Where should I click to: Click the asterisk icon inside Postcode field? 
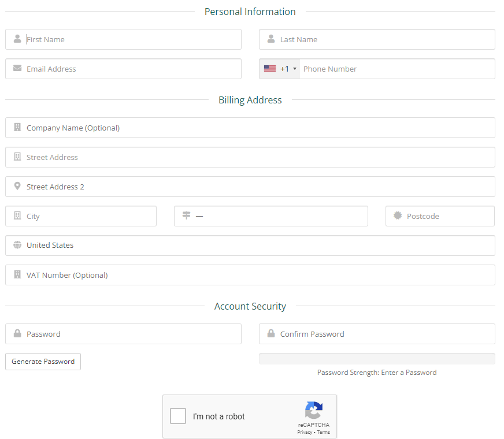[397, 216]
